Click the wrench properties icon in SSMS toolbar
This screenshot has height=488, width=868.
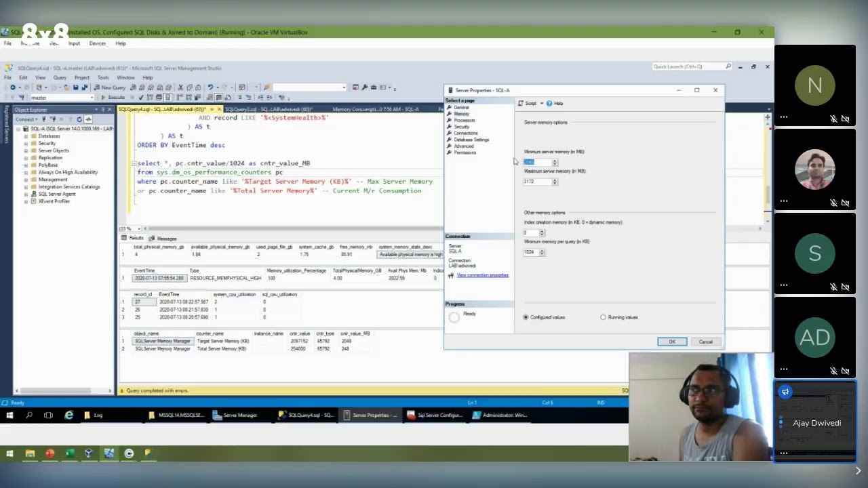pos(365,87)
